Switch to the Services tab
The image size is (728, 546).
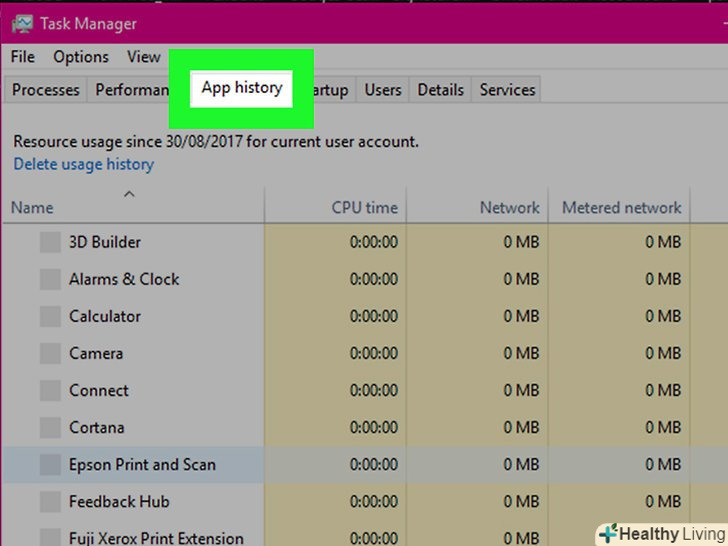click(507, 90)
